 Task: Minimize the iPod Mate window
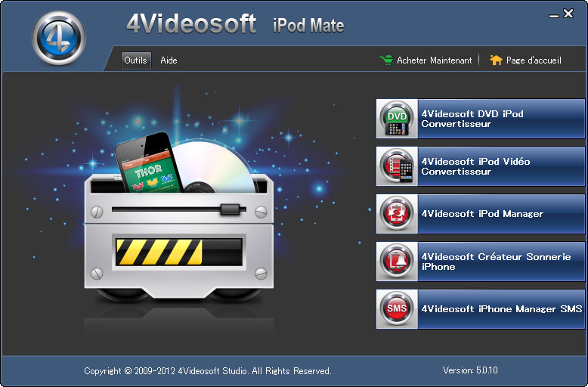(x=552, y=14)
